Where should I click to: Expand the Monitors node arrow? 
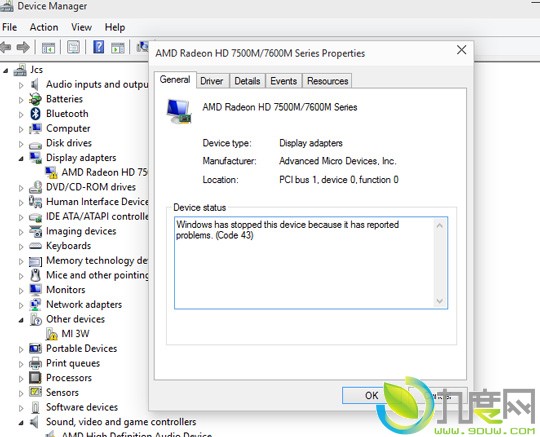coord(21,291)
